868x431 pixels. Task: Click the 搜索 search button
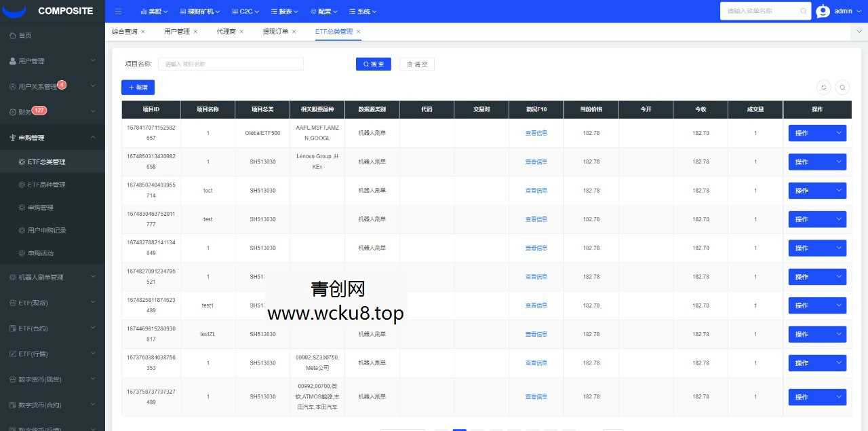tap(373, 64)
